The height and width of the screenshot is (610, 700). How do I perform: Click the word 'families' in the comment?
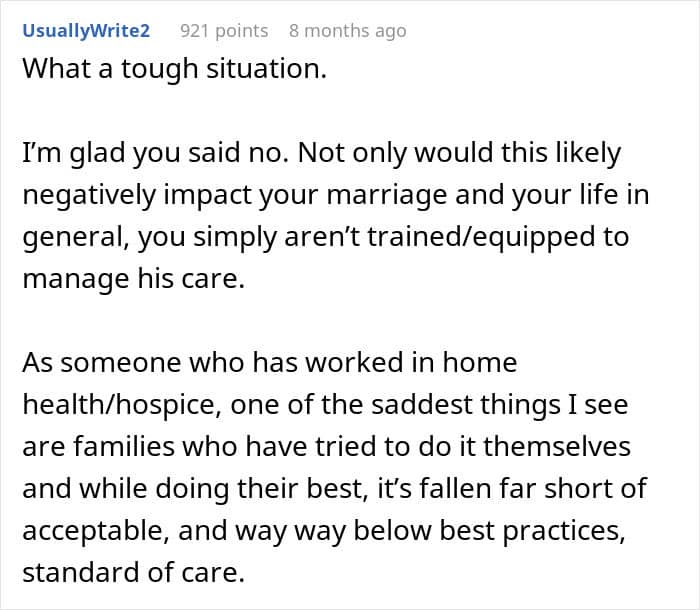[x=110, y=444]
